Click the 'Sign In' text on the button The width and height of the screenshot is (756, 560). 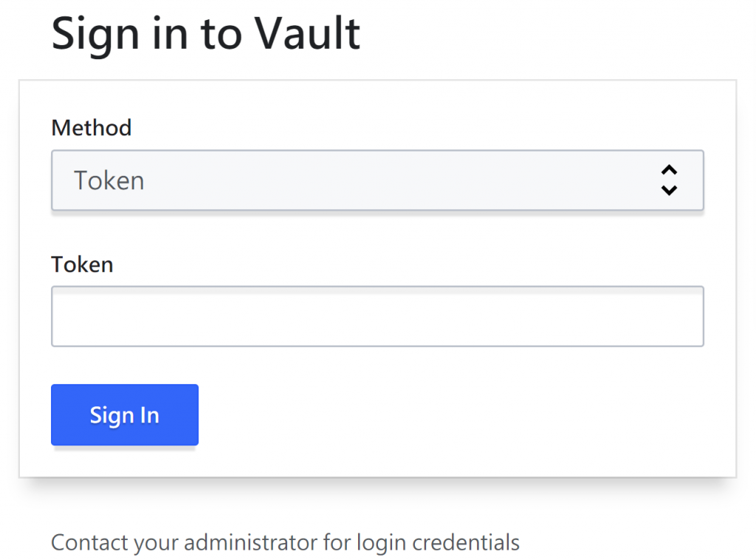pyautogui.click(x=124, y=415)
